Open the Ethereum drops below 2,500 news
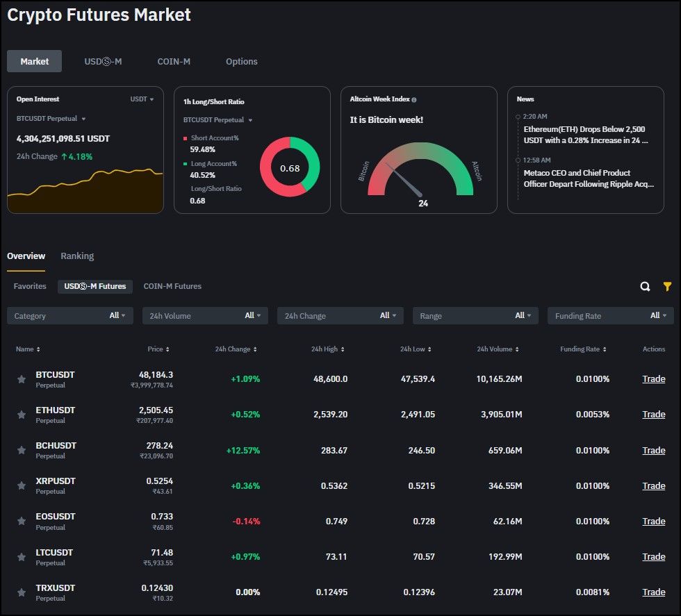 point(585,135)
